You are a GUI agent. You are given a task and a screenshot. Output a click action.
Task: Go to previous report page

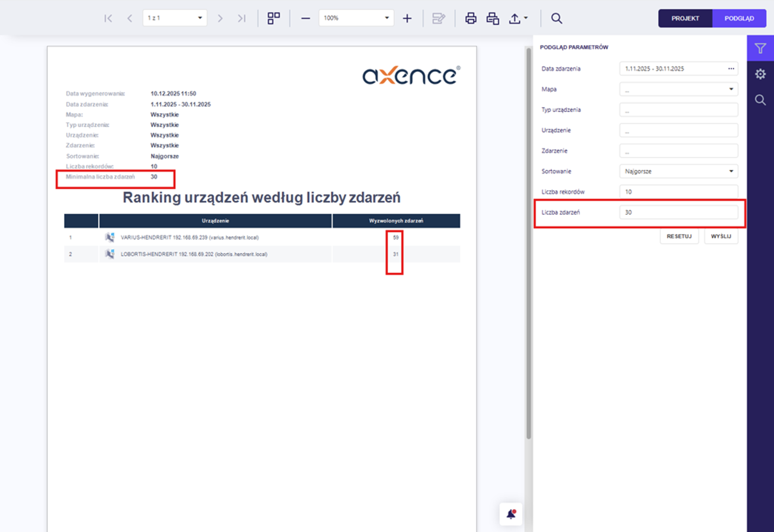(130, 18)
